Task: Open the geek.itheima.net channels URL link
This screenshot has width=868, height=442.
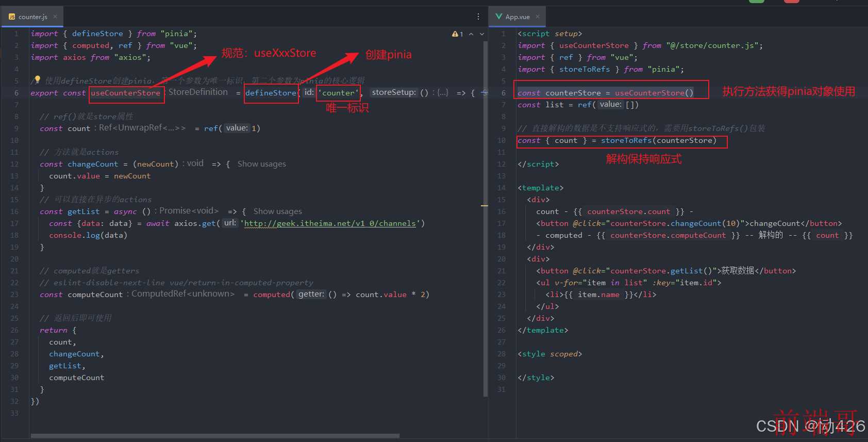Action: click(330, 223)
